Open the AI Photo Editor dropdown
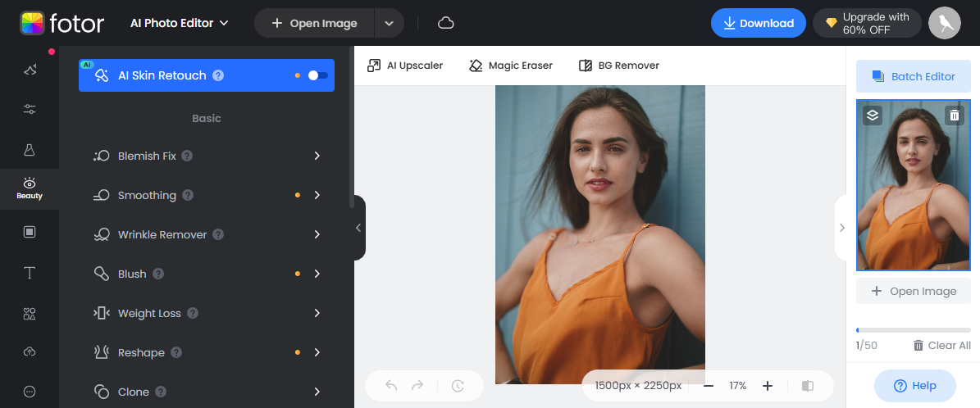Viewport: 980px width, 408px height. click(180, 23)
